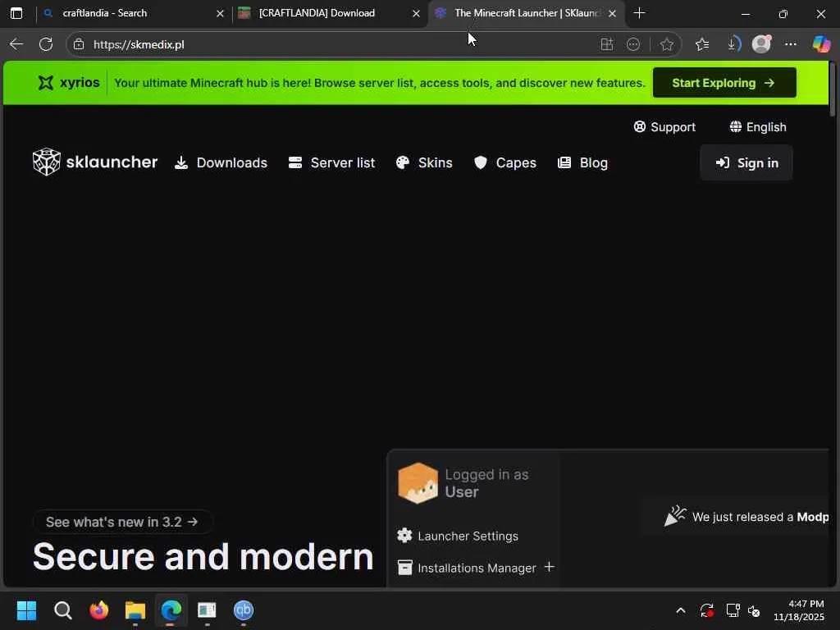Open the browser apps grid icon

pyautogui.click(x=606, y=44)
